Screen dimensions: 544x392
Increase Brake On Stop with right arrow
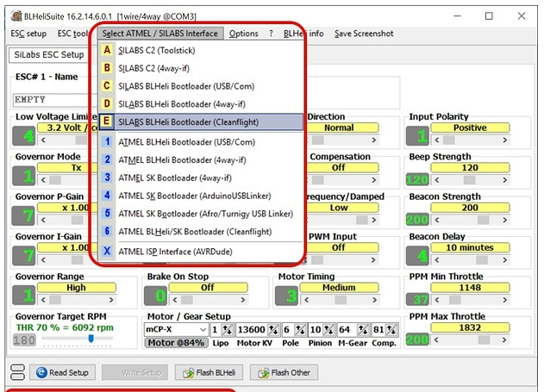(x=243, y=300)
